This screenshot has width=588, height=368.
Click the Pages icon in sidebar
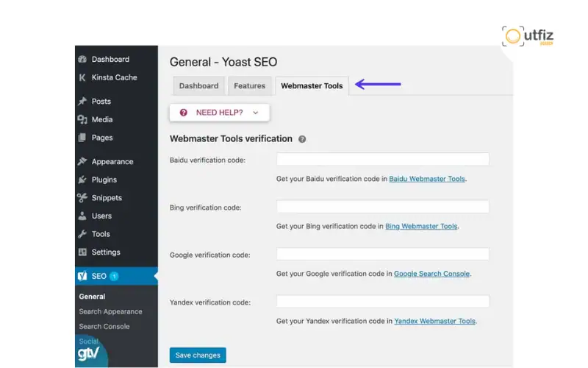[x=82, y=138]
